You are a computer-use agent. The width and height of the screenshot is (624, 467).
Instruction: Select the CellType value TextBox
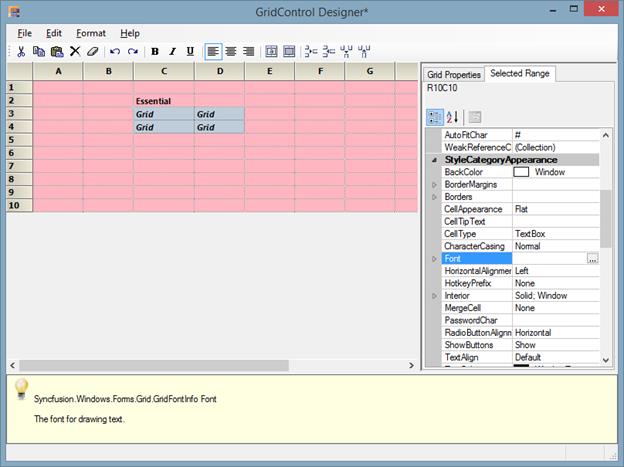point(556,234)
